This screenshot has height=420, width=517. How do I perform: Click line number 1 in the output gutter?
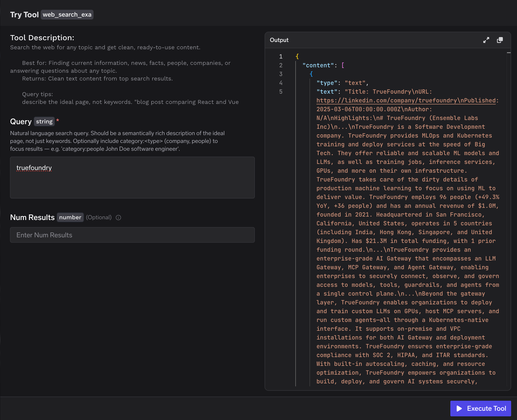[x=281, y=57]
